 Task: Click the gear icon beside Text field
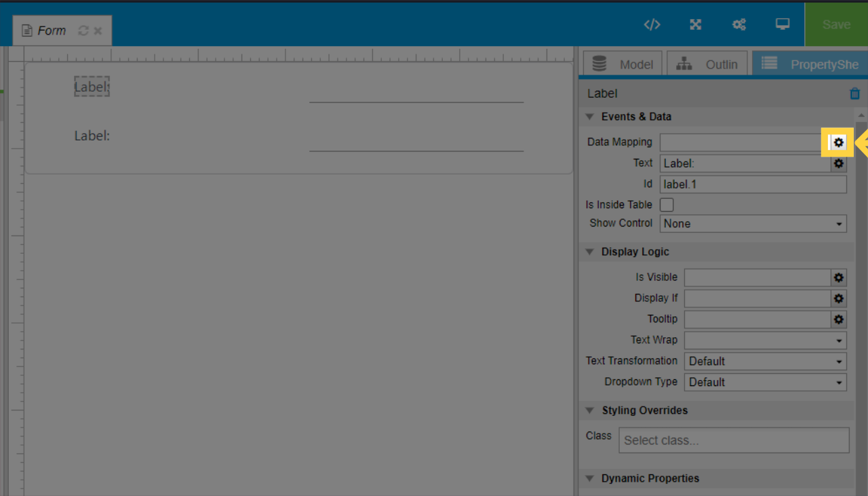839,164
